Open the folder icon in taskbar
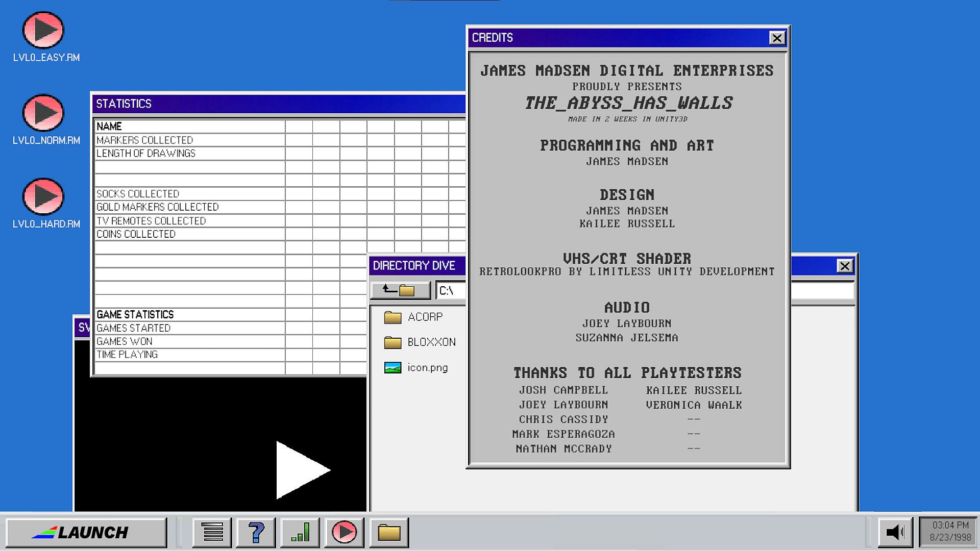 389,532
